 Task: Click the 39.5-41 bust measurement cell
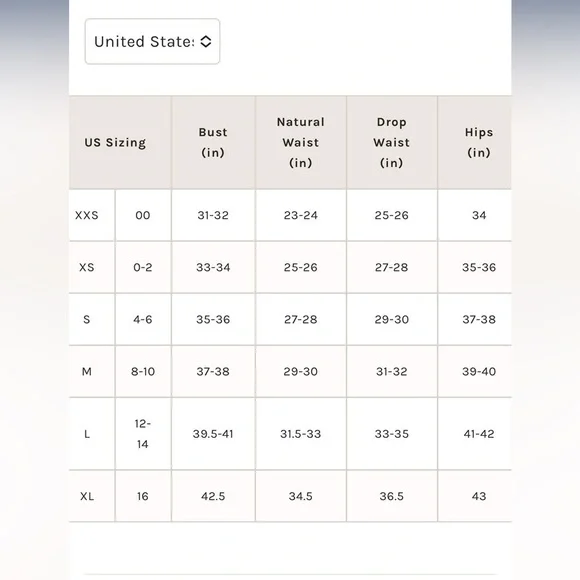(213, 434)
